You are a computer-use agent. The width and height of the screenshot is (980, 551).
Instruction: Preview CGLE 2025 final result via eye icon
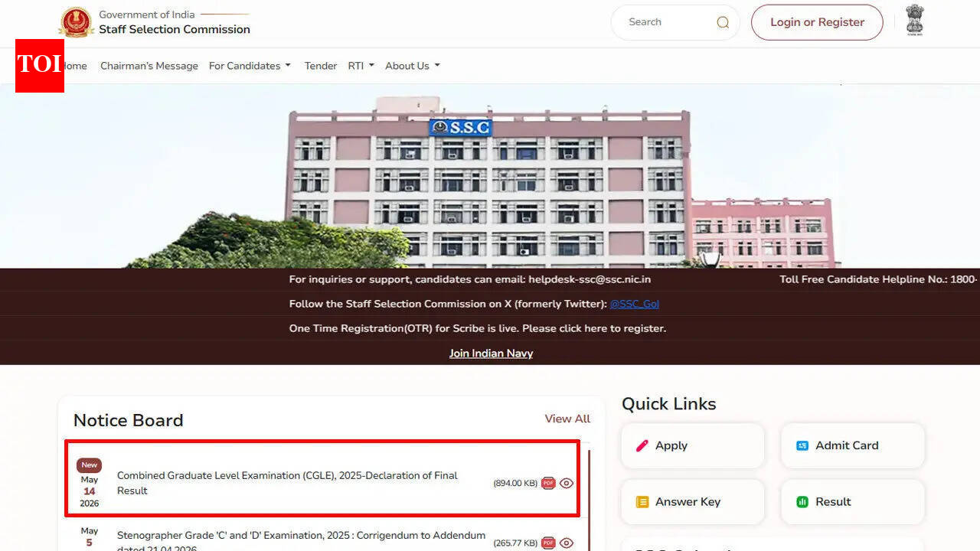click(x=567, y=483)
